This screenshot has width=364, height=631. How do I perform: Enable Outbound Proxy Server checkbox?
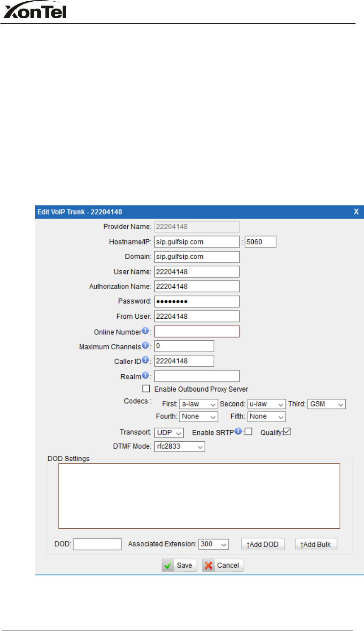[x=146, y=388]
